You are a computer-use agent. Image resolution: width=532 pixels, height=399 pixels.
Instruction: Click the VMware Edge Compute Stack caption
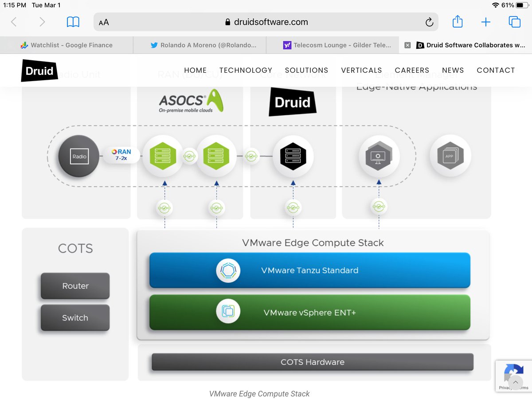pyautogui.click(x=259, y=394)
